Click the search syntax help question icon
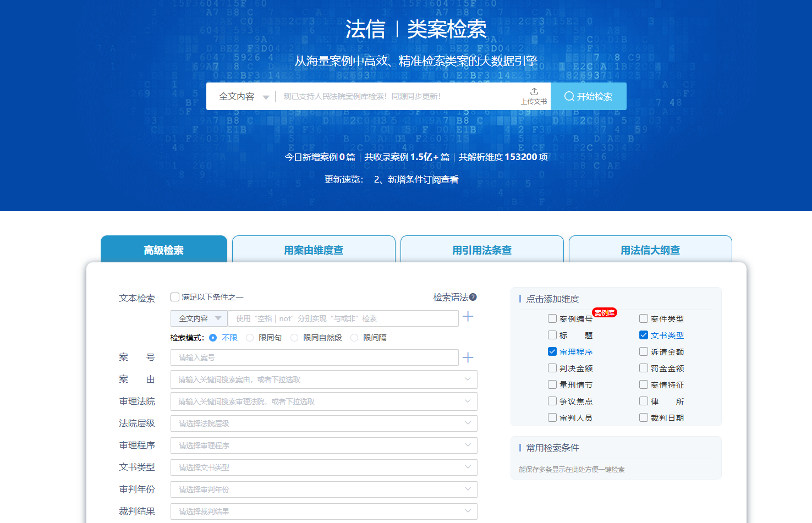The image size is (812, 523). (x=473, y=297)
